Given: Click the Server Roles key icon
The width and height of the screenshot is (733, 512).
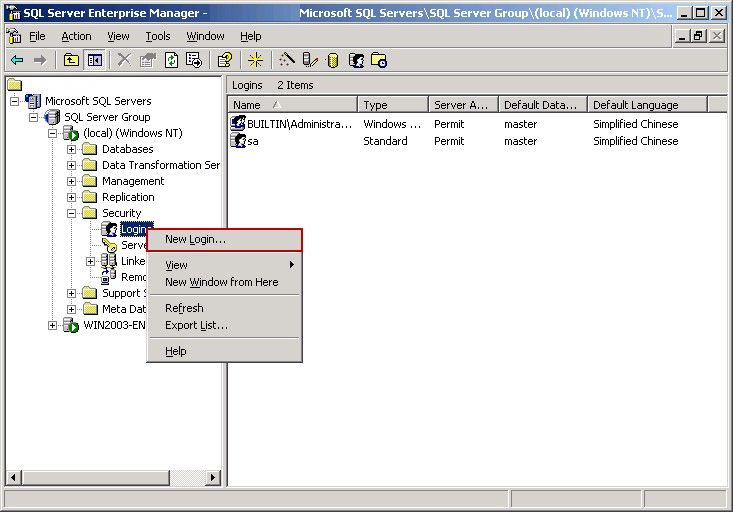Looking at the screenshot, I should click(x=110, y=245).
